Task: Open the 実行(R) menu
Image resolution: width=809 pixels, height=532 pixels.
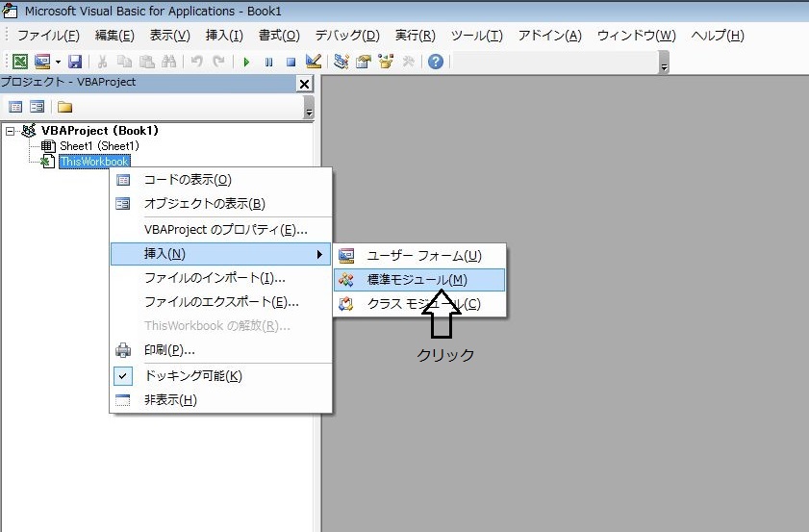Action: pos(416,35)
